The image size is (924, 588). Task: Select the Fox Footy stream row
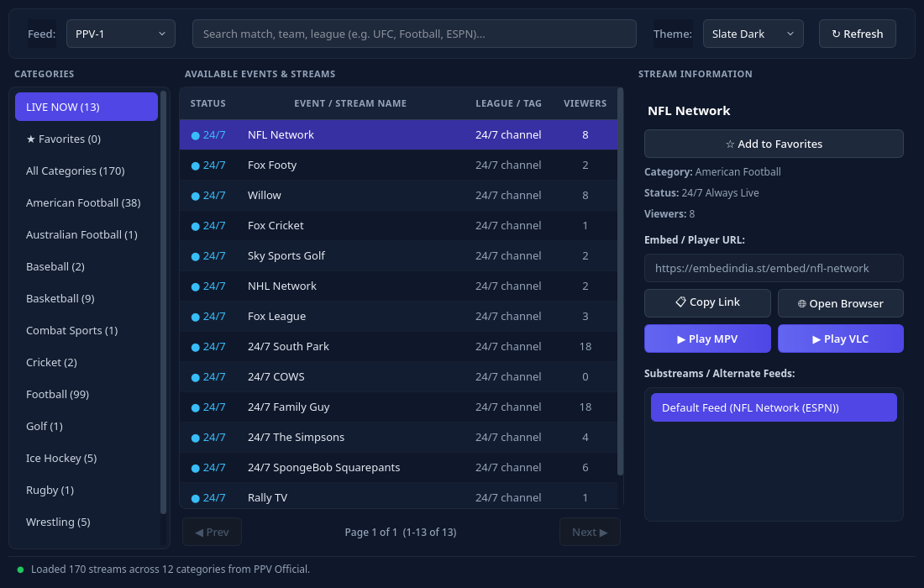(398, 165)
